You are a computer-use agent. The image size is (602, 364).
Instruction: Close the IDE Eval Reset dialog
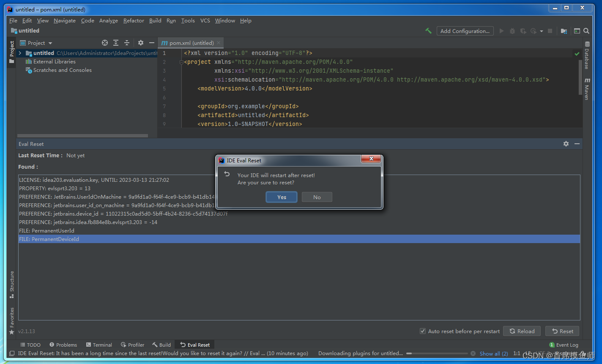(371, 159)
